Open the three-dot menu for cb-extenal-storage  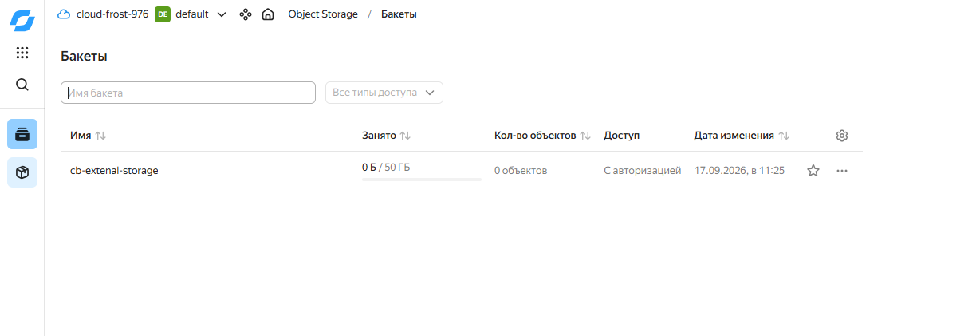[x=842, y=170]
